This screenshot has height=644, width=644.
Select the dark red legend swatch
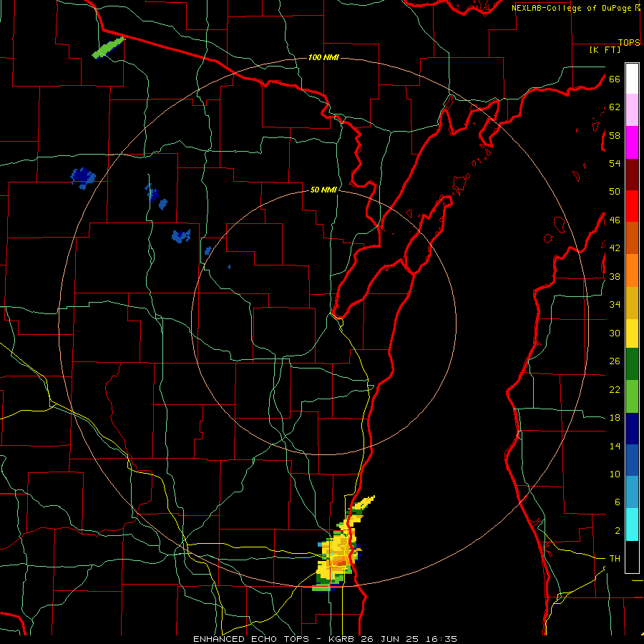point(632,175)
